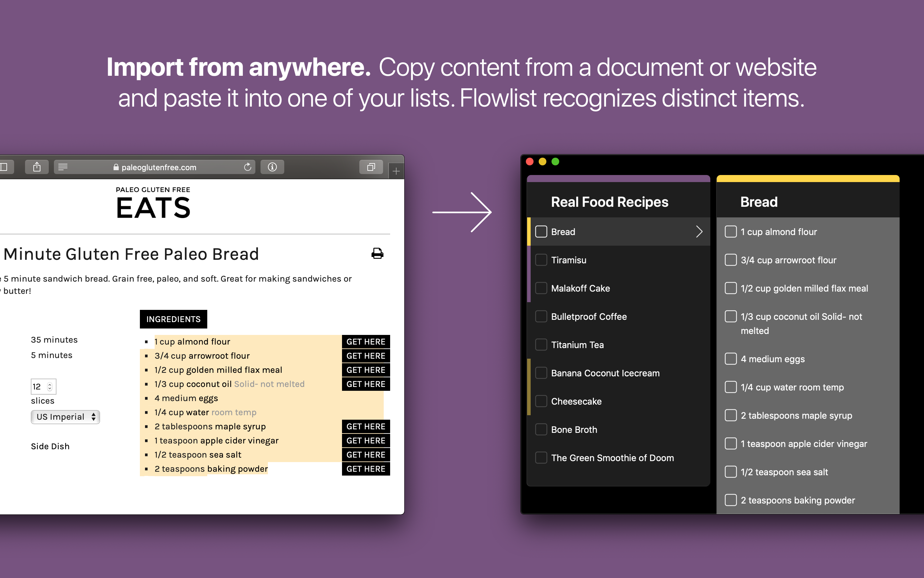Tick the Titanium Tea checkbox
924x578 pixels.
(x=541, y=345)
